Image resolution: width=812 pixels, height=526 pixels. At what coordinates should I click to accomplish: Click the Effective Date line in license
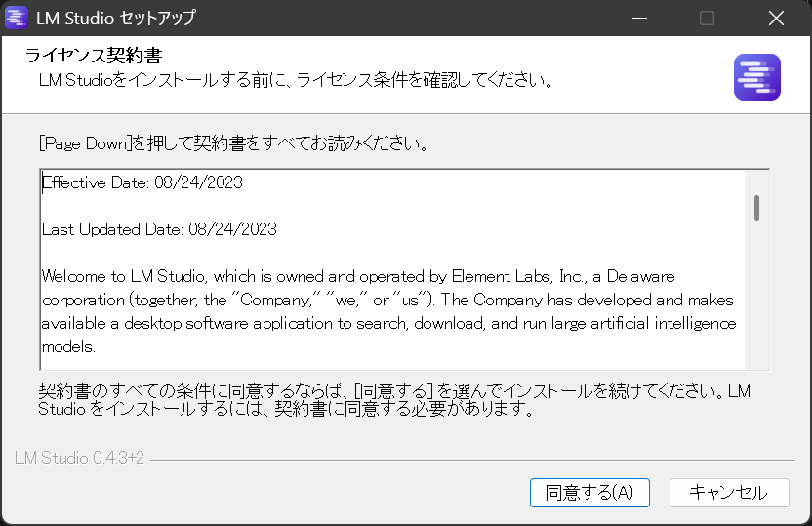click(142, 182)
